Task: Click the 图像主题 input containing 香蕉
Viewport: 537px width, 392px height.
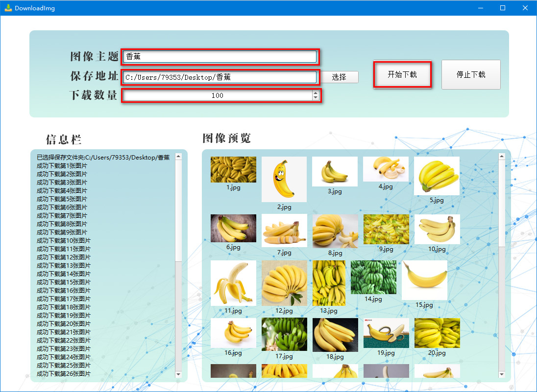Action: coord(220,57)
